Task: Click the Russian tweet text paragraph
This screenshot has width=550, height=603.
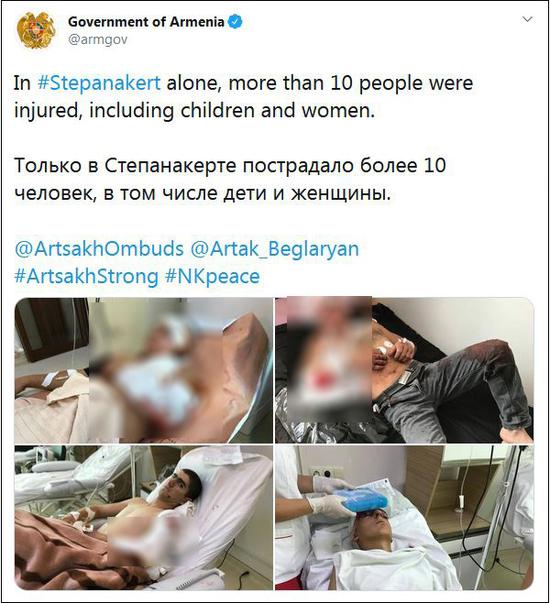Action: pos(230,179)
